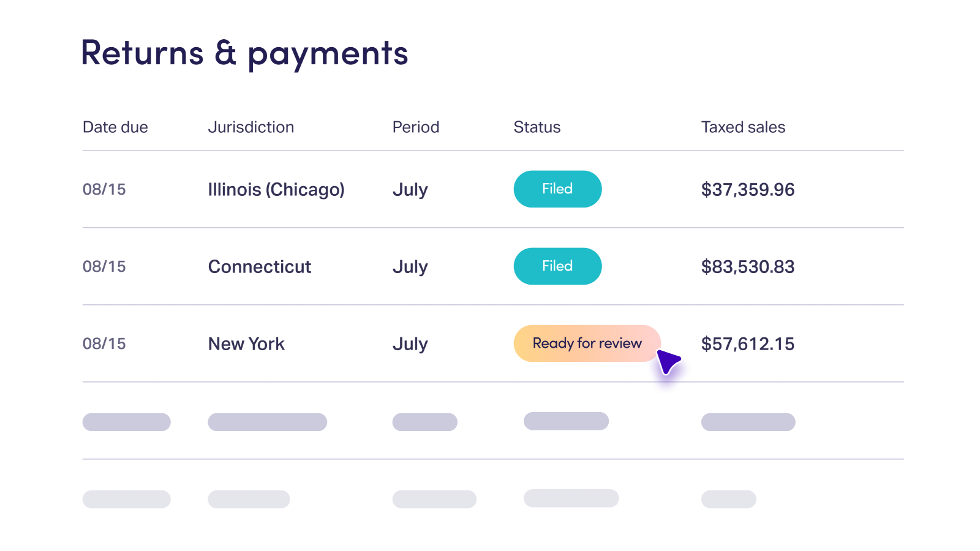
Task: Click the 08/15 due date for Illinois
Action: click(104, 190)
